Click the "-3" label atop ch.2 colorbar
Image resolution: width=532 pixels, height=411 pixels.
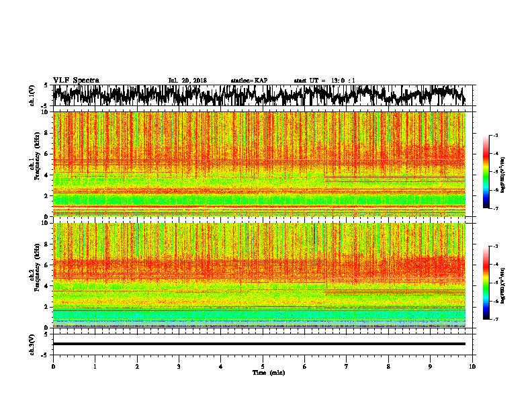click(x=496, y=246)
